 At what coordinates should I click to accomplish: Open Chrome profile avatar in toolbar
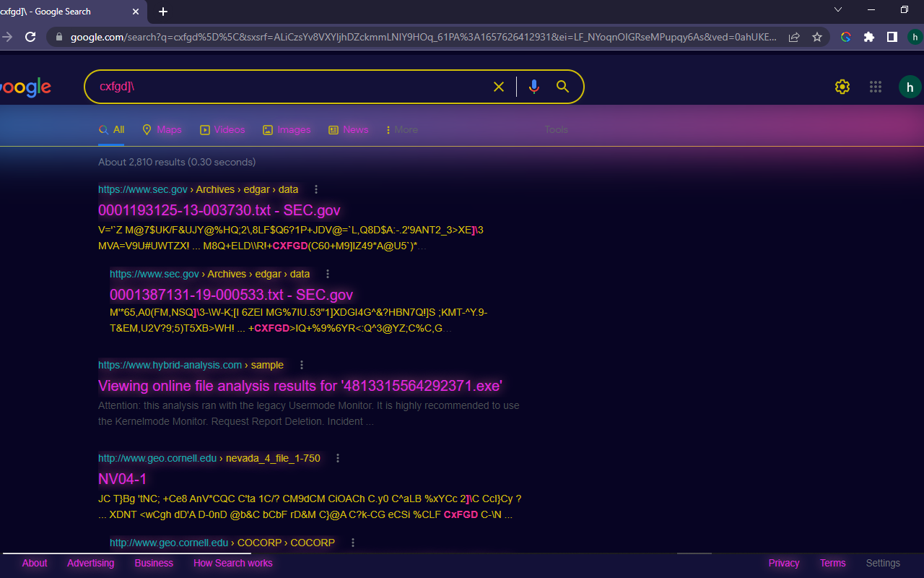click(x=915, y=37)
